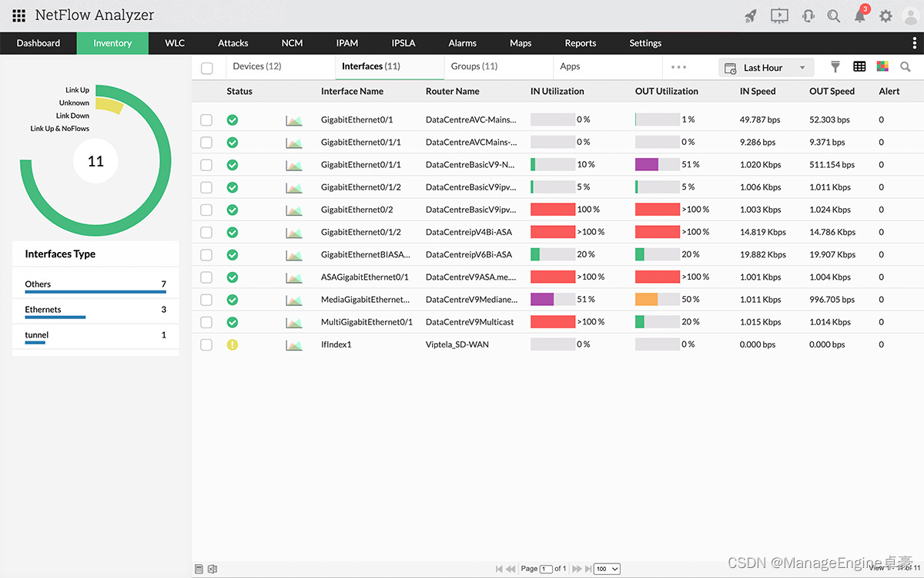Switch to the Devices (12) tab
Viewport: 924px width, 578px height.
pyautogui.click(x=257, y=66)
